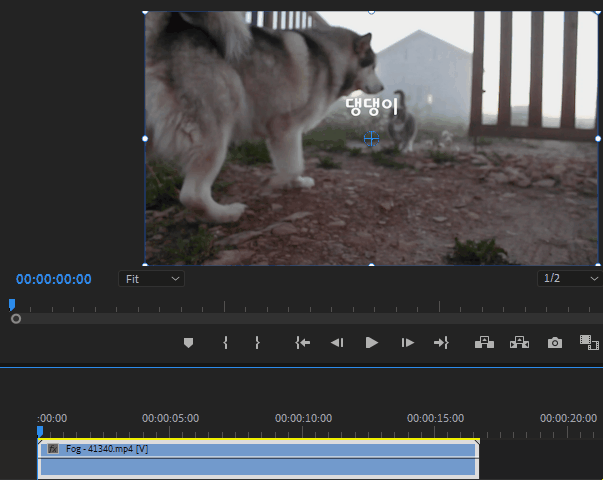Click the program monitor blue playhead marker
The width and height of the screenshot is (603, 480).
(12, 305)
